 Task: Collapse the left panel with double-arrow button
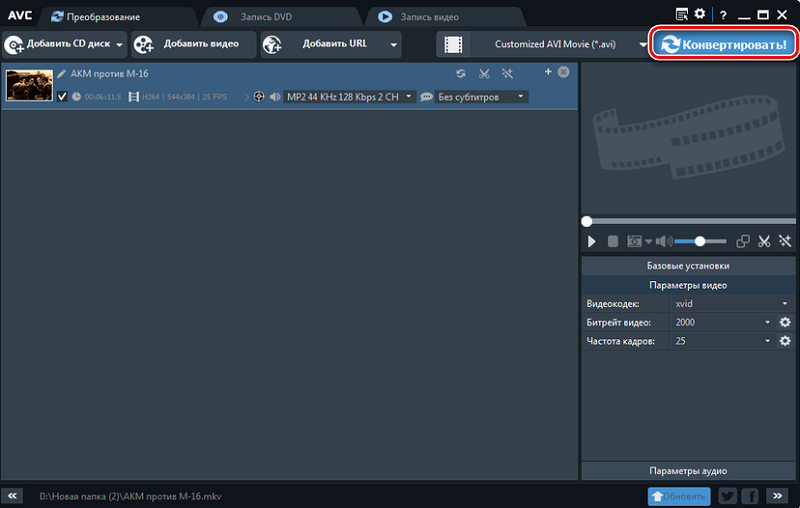coord(13,496)
